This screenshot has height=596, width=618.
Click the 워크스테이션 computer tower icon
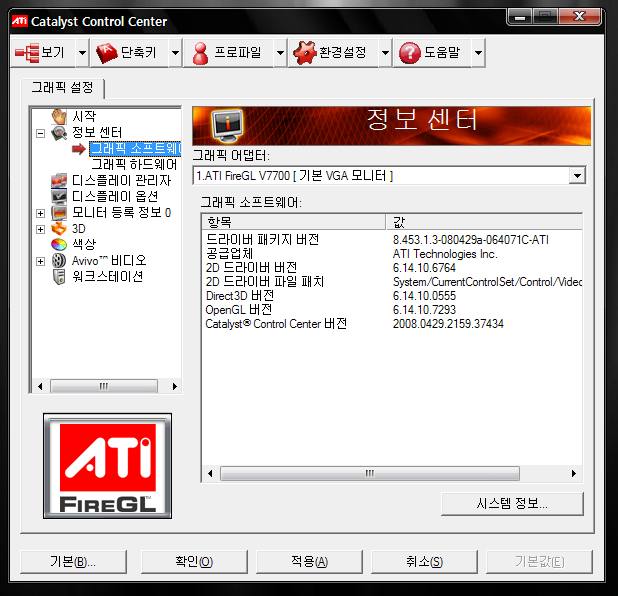[x=59, y=277]
